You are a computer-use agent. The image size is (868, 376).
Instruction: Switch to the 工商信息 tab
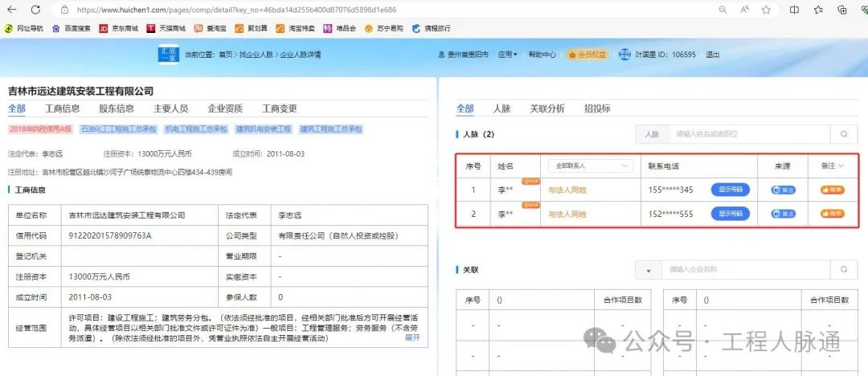(x=62, y=108)
